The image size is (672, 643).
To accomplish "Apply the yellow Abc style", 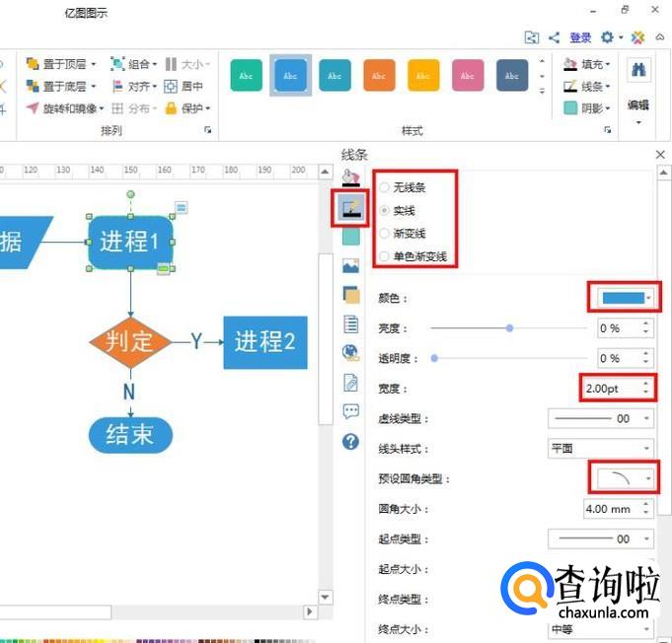I will point(423,75).
